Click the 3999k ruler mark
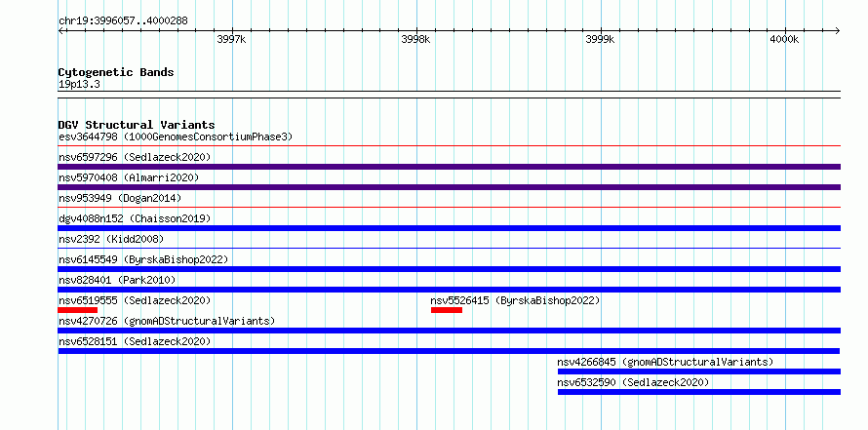868x430 pixels. (600, 39)
